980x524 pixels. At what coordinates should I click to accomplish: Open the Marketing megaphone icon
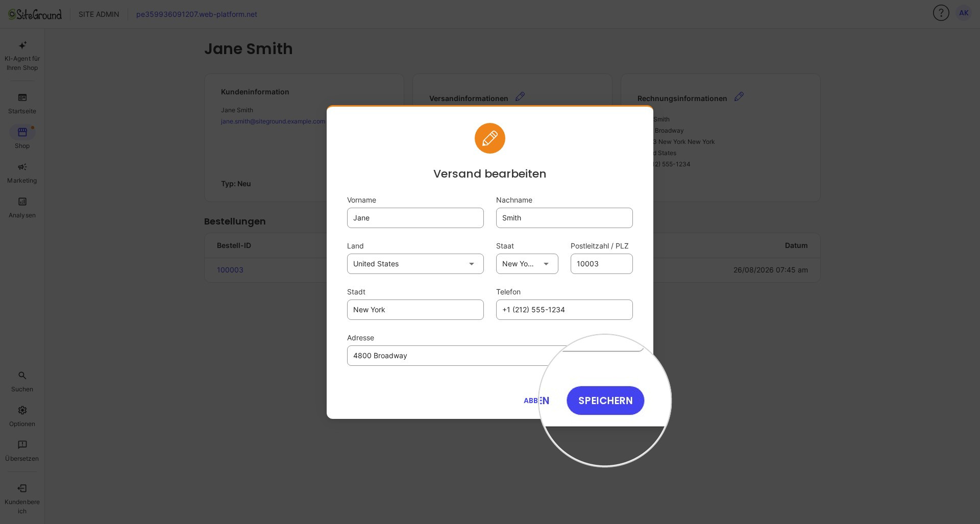point(22,167)
